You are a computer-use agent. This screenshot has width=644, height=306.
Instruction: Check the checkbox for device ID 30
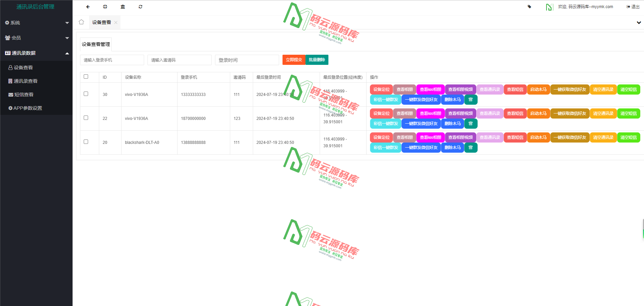tap(86, 94)
